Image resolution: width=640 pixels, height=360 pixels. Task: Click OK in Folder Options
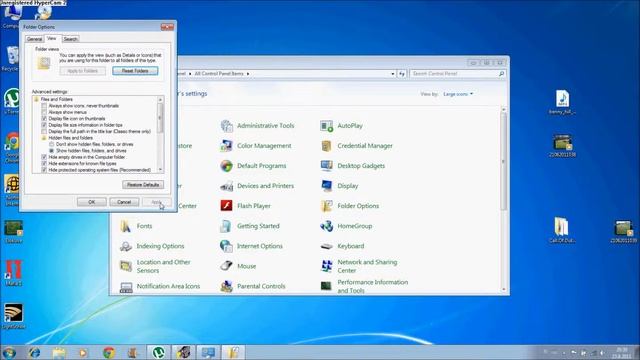click(91, 202)
